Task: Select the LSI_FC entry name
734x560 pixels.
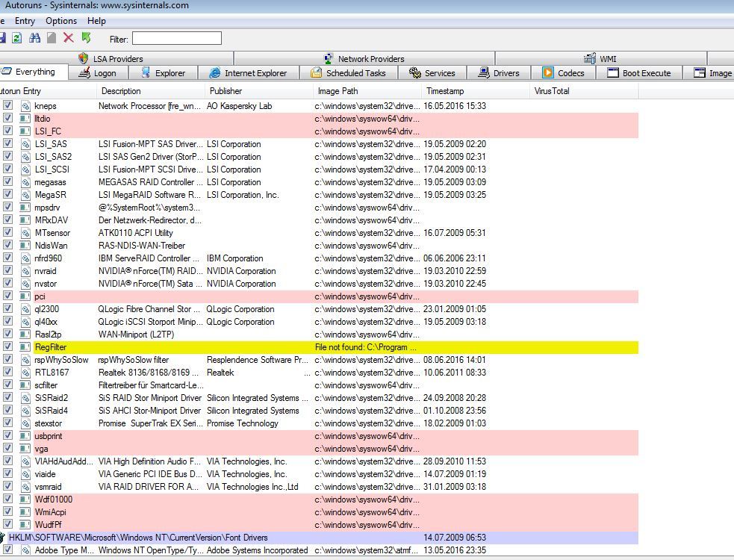Action: tap(48, 131)
